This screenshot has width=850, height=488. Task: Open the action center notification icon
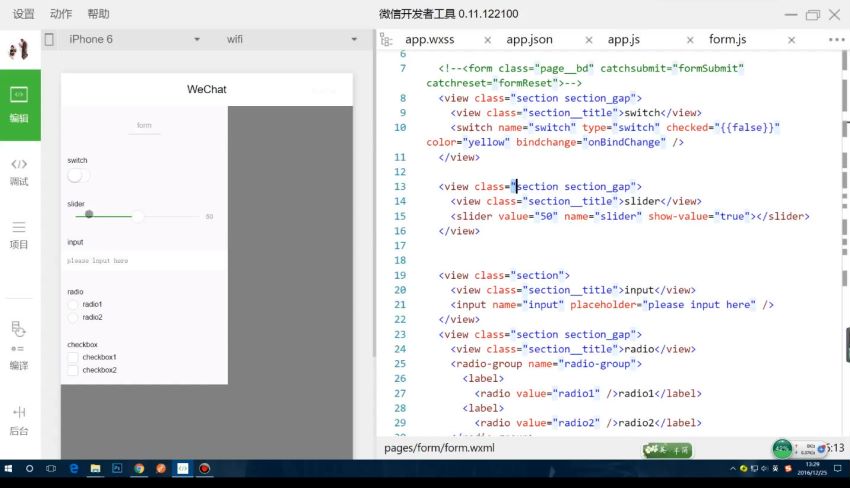pyautogui.click(x=838, y=468)
